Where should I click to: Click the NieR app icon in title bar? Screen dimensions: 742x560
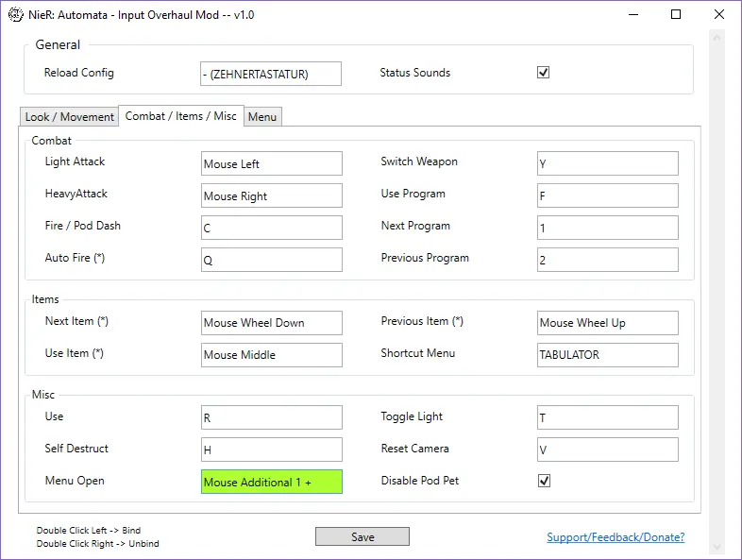(16, 15)
